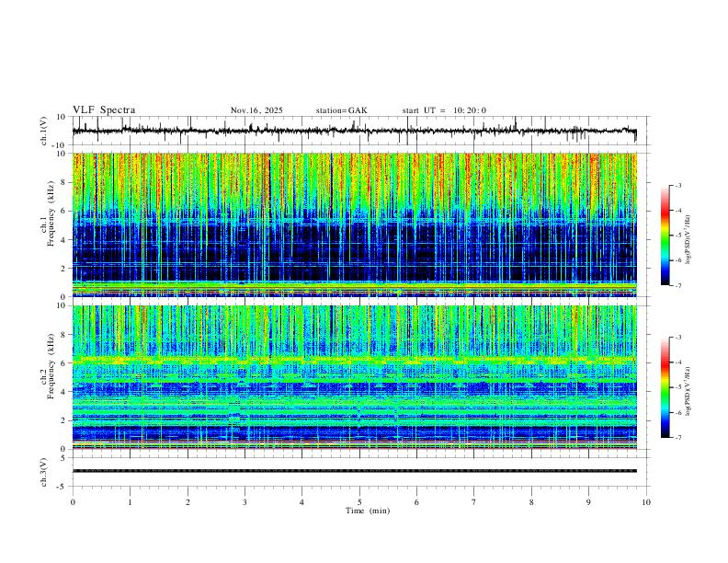
Task: Click the ch.2 color scale bar
Action: pos(665,387)
